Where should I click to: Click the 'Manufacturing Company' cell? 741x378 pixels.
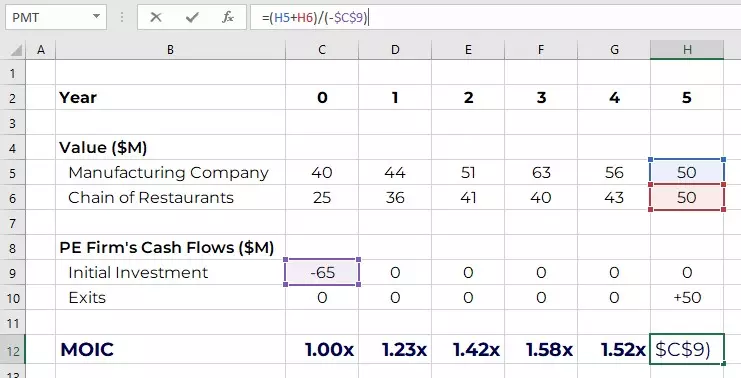(170, 172)
